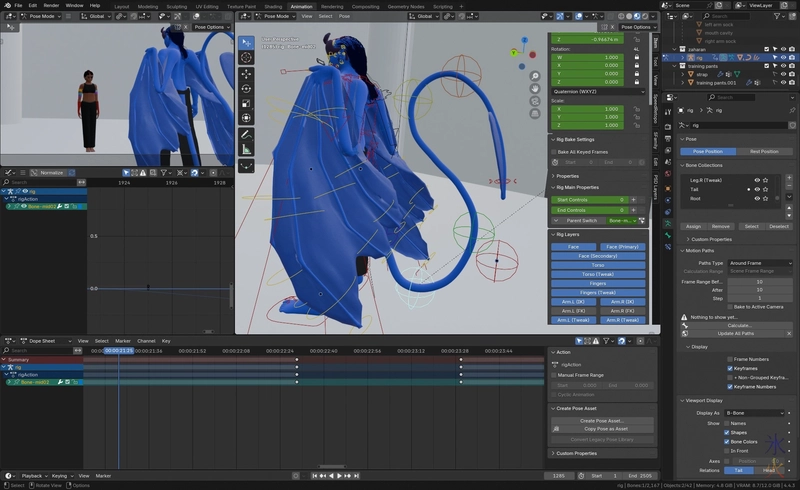This screenshot has width=800, height=490.
Task: Open the Render menu
Action: (x=51, y=5)
